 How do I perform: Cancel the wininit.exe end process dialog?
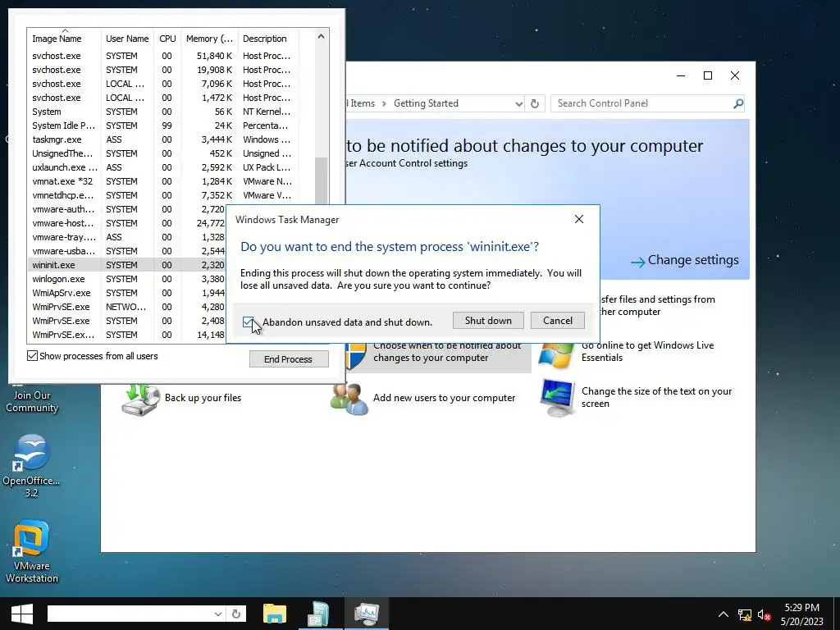[x=557, y=321]
